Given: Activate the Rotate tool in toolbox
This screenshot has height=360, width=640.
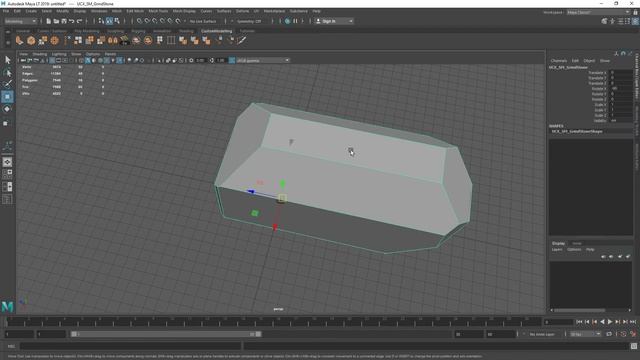Looking at the screenshot, I should (x=7, y=109).
